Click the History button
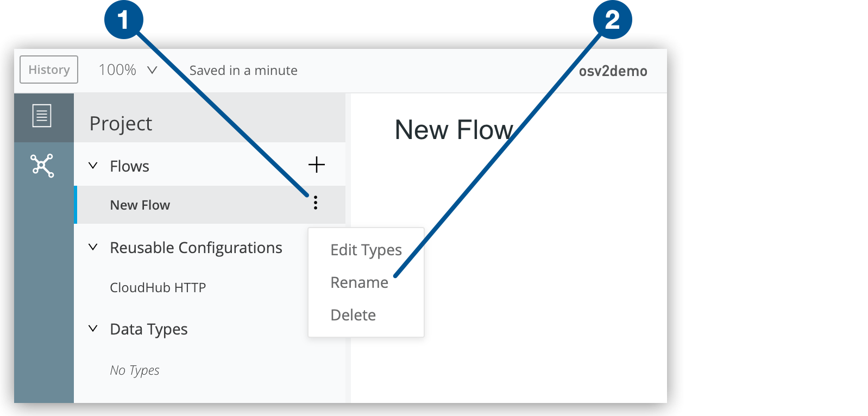 tap(49, 70)
